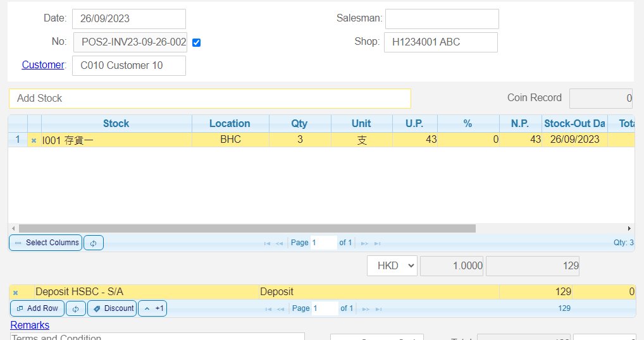Go to next page of payment grid

coord(364,309)
